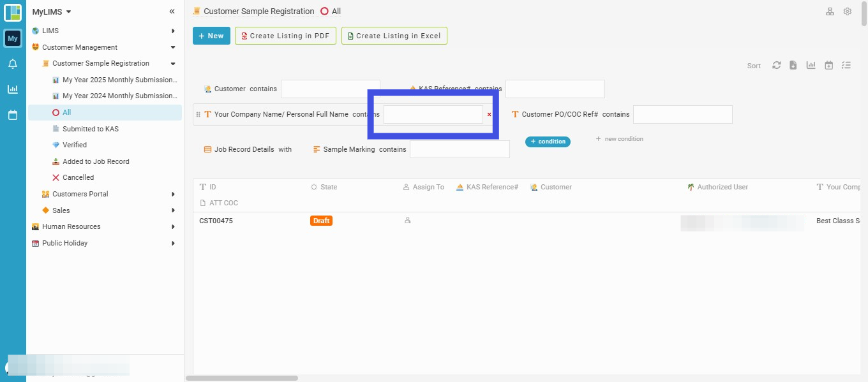Expand the Sales node arrow

[173, 210]
